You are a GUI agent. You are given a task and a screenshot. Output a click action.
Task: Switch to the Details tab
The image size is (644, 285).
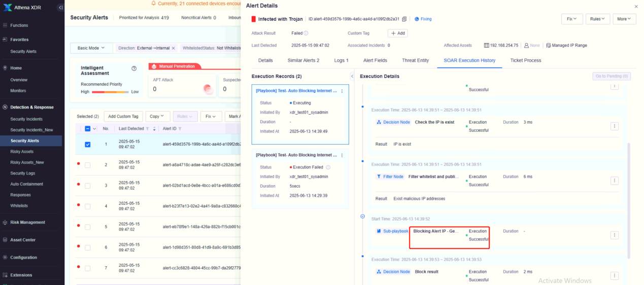[265, 60]
